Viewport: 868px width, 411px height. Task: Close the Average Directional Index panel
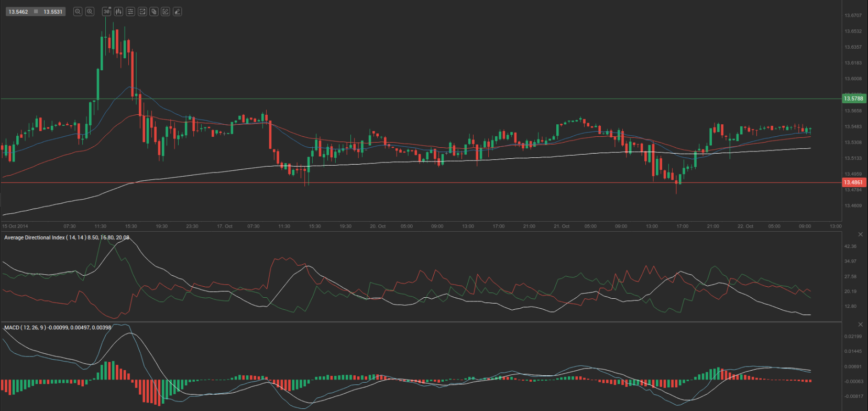tap(860, 234)
